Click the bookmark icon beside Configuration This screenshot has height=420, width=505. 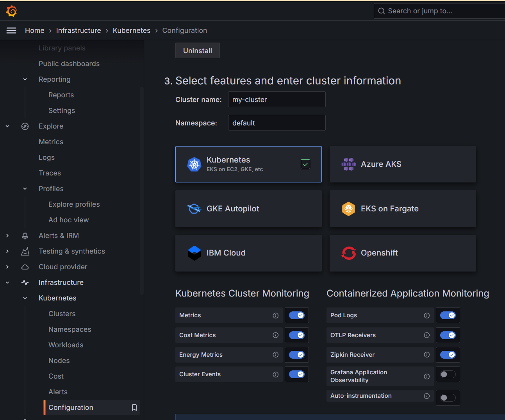(x=134, y=407)
